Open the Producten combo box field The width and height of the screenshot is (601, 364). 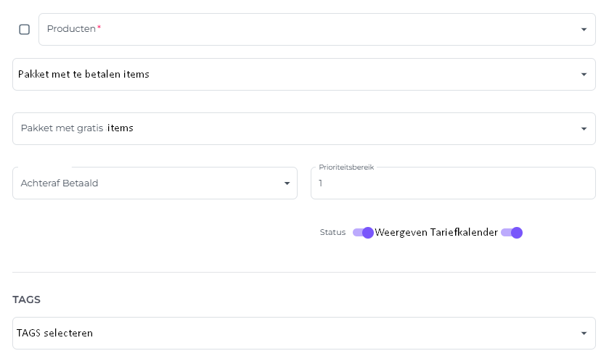(305, 30)
